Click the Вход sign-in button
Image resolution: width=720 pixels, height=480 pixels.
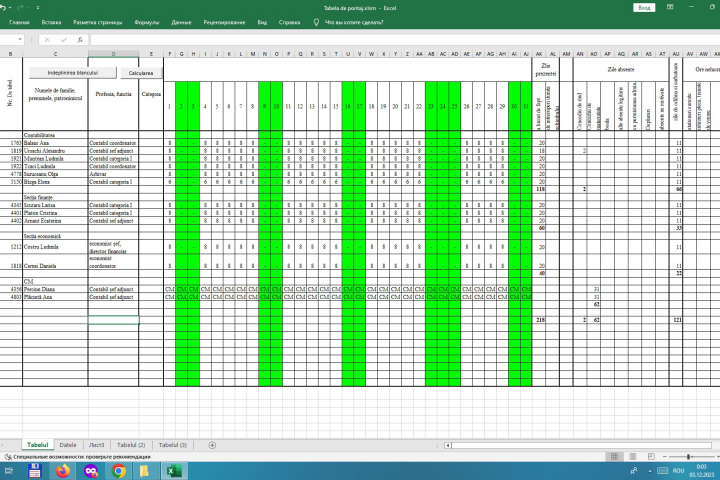click(644, 8)
